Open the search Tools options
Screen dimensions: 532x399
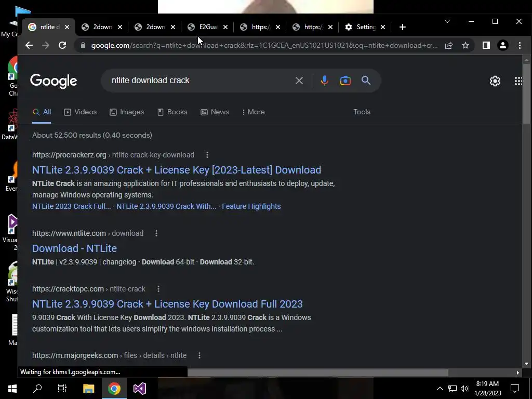click(362, 112)
